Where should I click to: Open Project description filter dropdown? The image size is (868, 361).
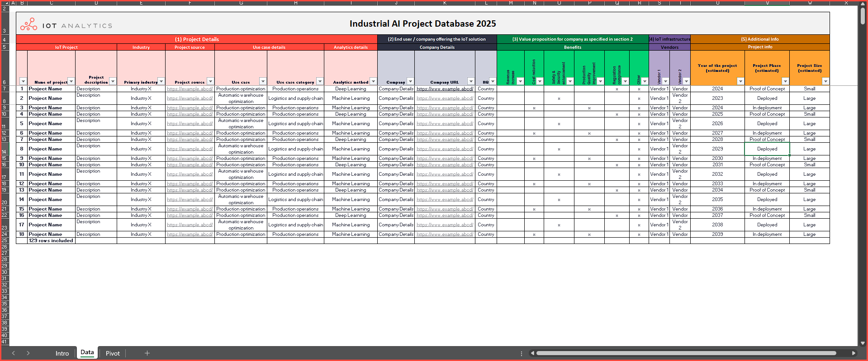[113, 81]
